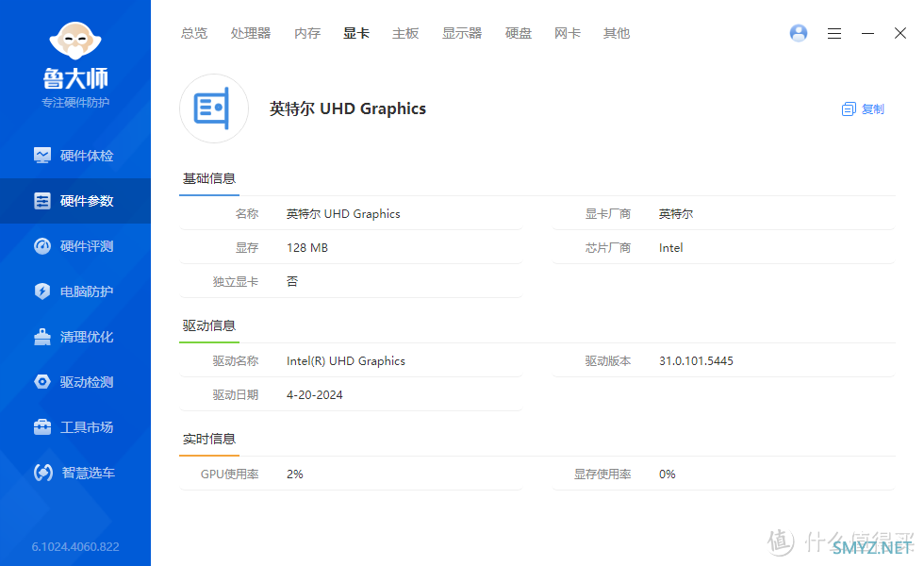This screenshot has width=924, height=566.
Task: Switch to the 显示器 tab
Action: [x=462, y=34]
